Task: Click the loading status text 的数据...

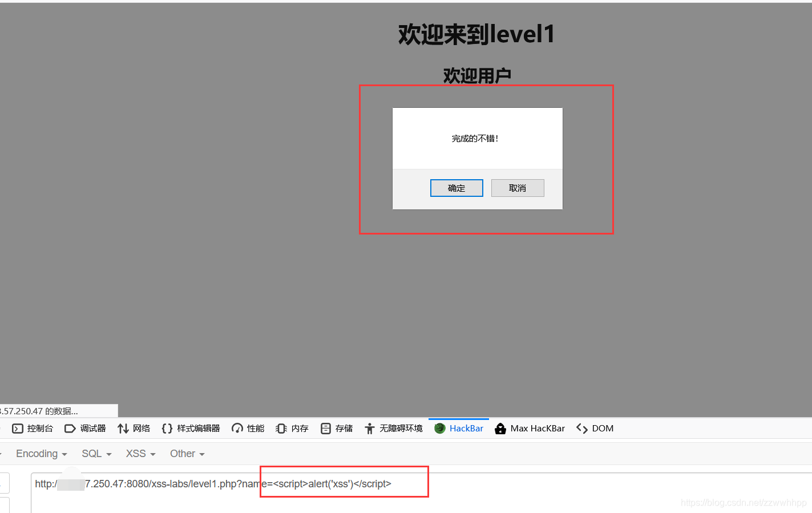Action: click(62, 411)
